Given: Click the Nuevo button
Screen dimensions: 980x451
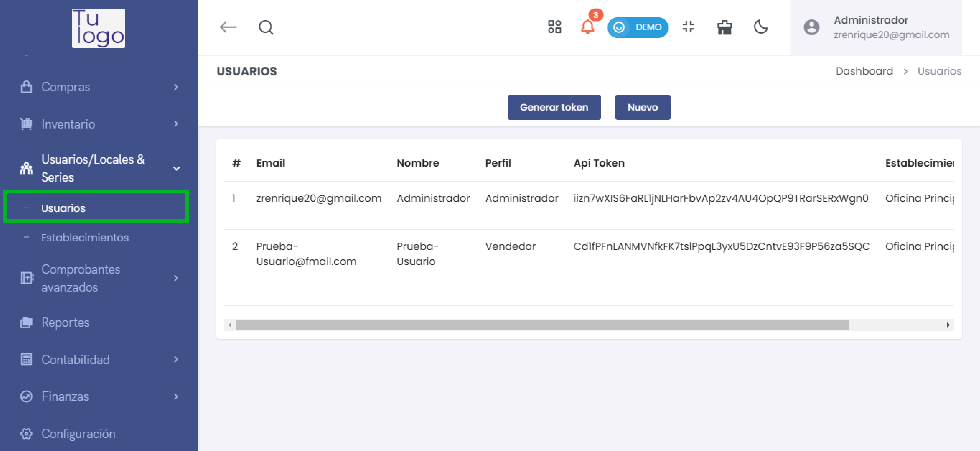Looking at the screenshot, I should tap(643, 107).
